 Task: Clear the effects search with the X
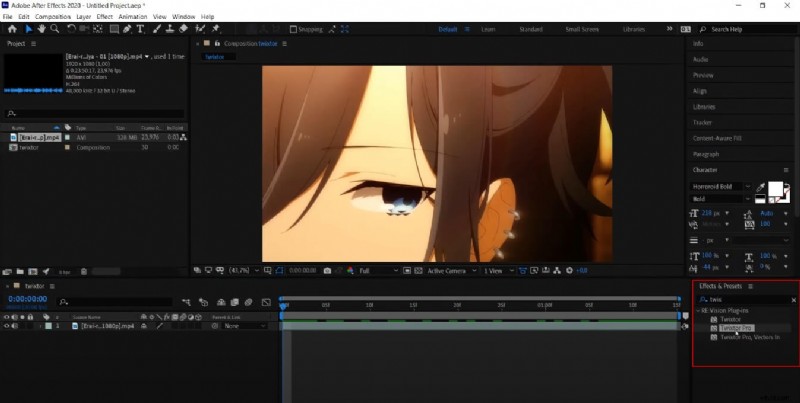tap(793, 300)
